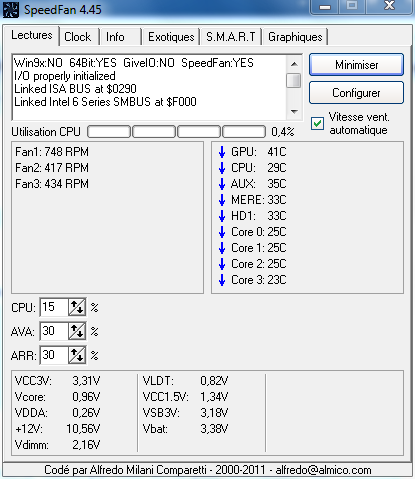Image resolution: width=415 pixels, height=479 pixels.
Task: Minimize the SpeedFan window
Action: (x=325, y=7)
